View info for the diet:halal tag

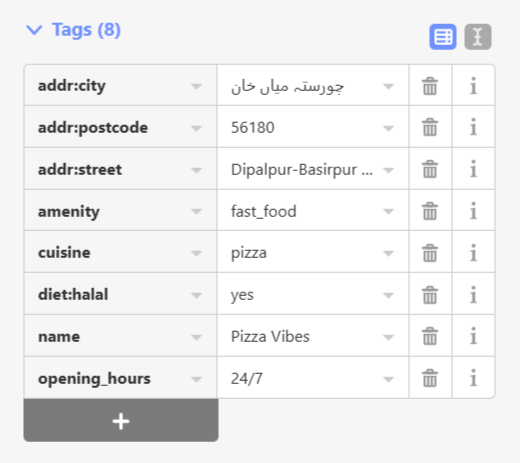point(473,295)
